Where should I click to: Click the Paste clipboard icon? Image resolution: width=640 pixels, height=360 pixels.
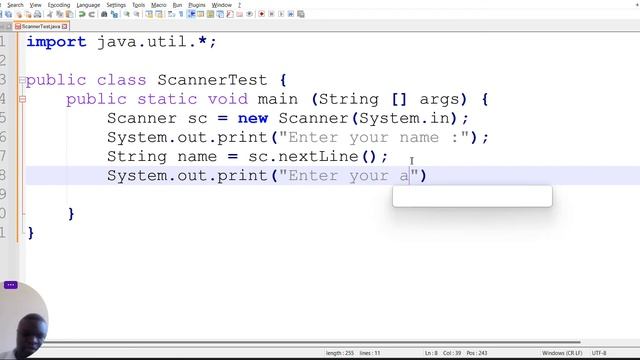tap(69, 14)
